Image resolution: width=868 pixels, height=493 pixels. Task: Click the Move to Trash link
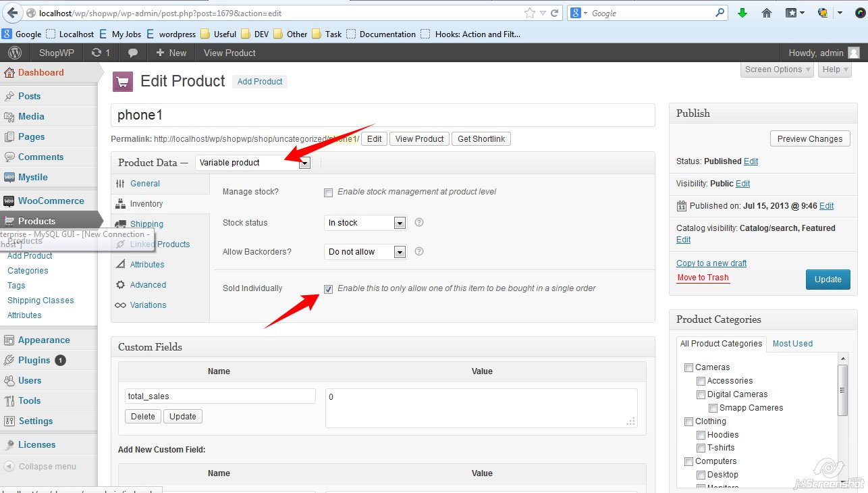tap(703, 277)
